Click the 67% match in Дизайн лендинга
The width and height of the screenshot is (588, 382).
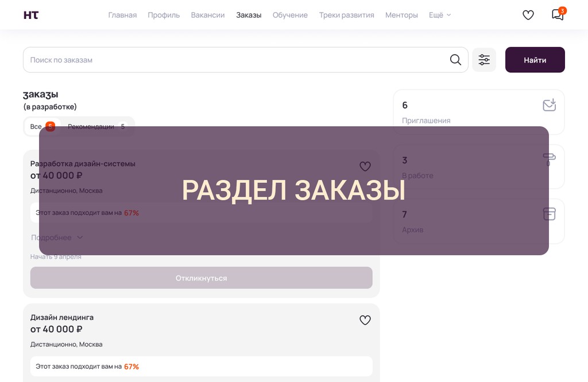point(131,367)
